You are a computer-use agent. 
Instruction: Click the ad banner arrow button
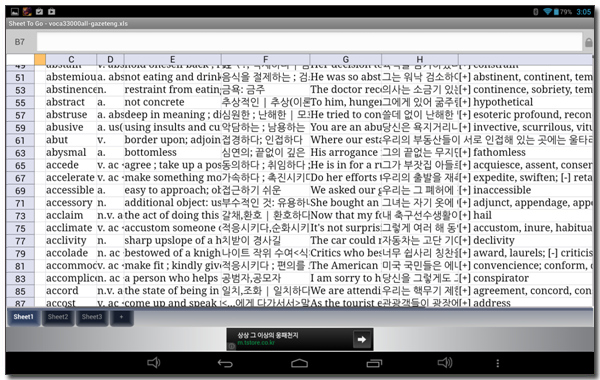[362, 339]
